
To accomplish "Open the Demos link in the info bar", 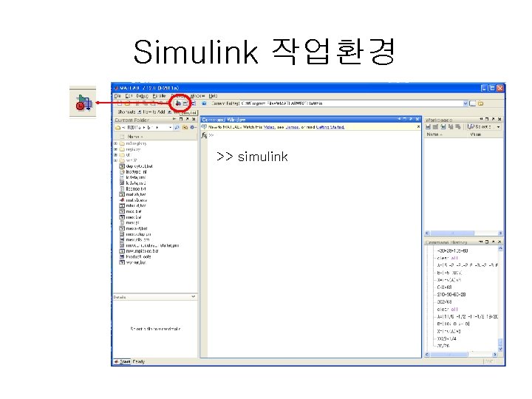I will pyautogui.click(x=292, y=127).
